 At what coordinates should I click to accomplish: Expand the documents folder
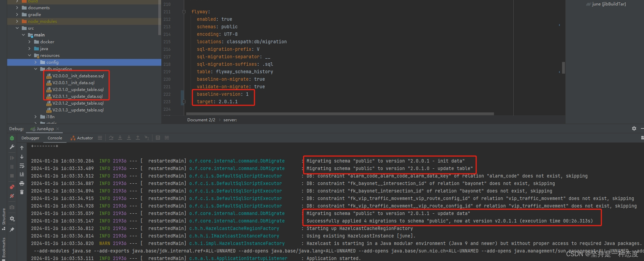coord(17,7)
